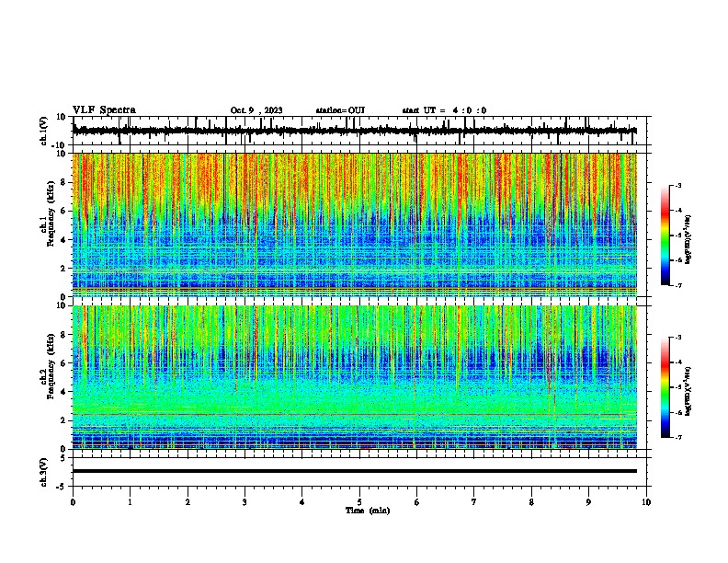
Task: Click the "start UT = 4 : 0 : 0" text
Action: point(444,110)
